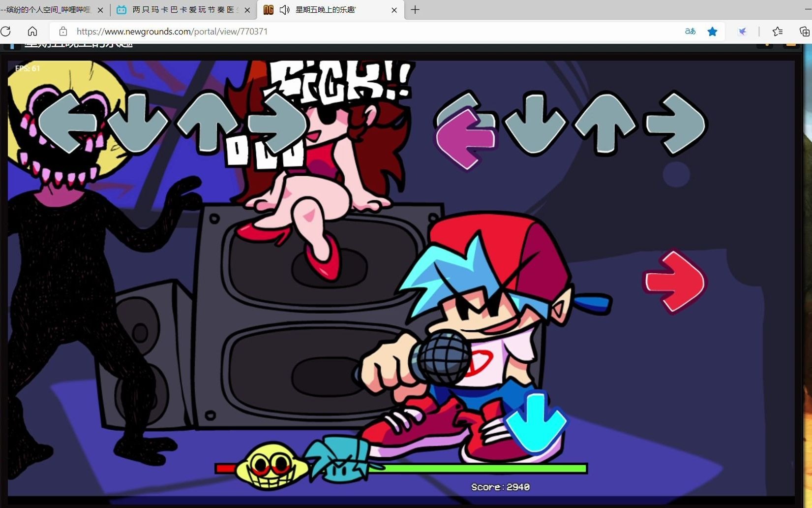Hit the purple left arrow note
812x508 pixels.
(466, 139)
